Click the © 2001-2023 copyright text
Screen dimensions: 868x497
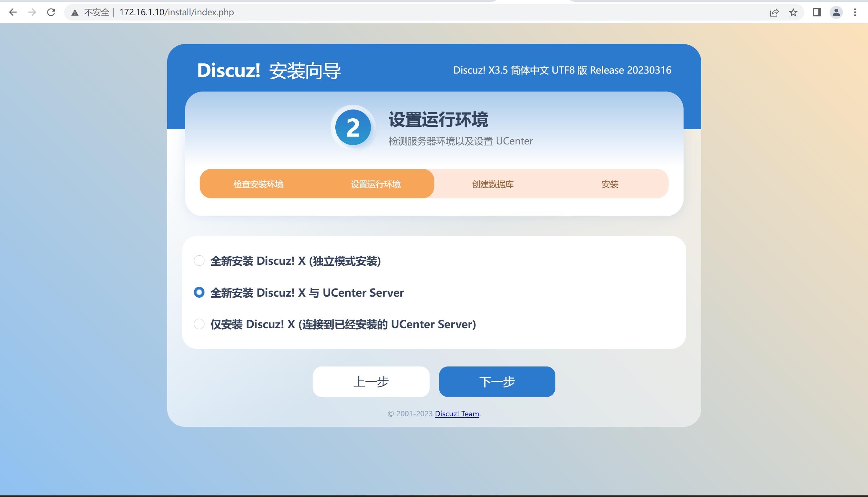(410, 414)
